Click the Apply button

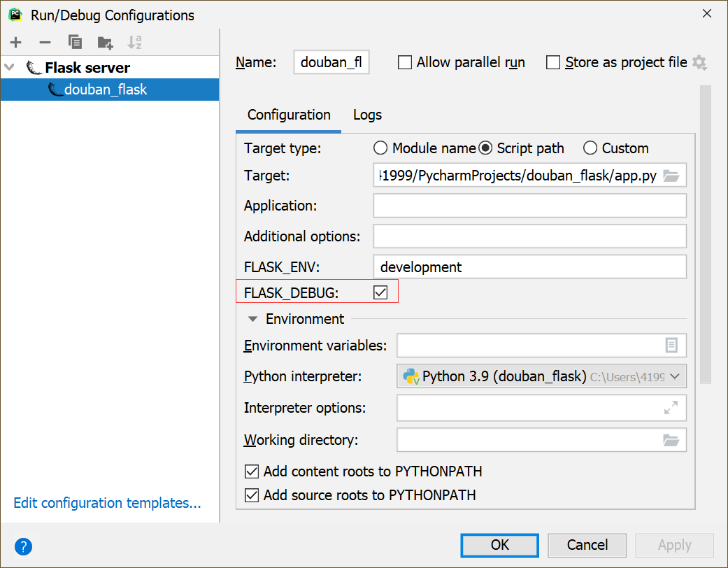(674, 545)
